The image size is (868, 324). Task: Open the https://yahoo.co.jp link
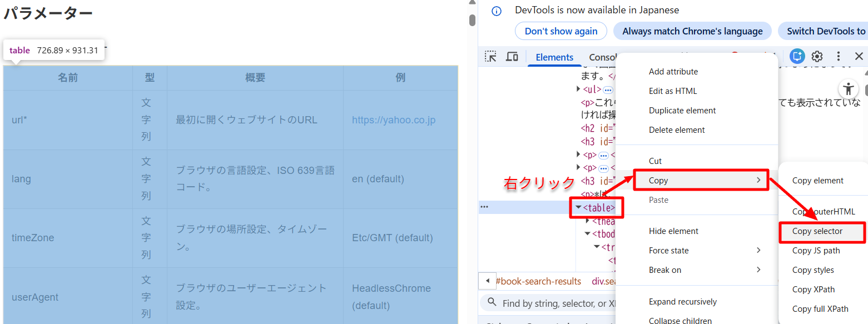[393, 120]
